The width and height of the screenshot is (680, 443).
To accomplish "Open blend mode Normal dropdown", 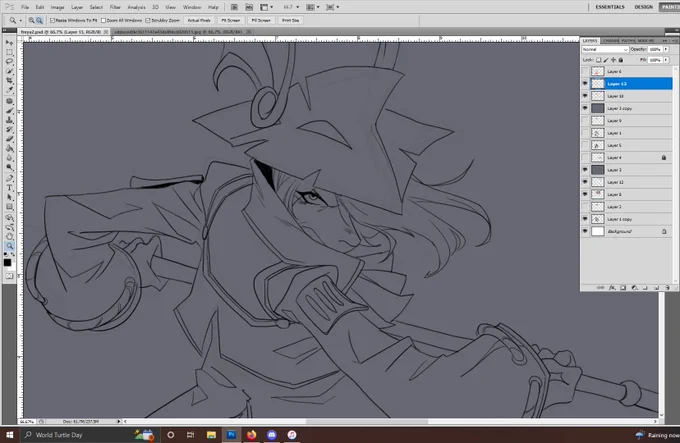I will [605, 49].
